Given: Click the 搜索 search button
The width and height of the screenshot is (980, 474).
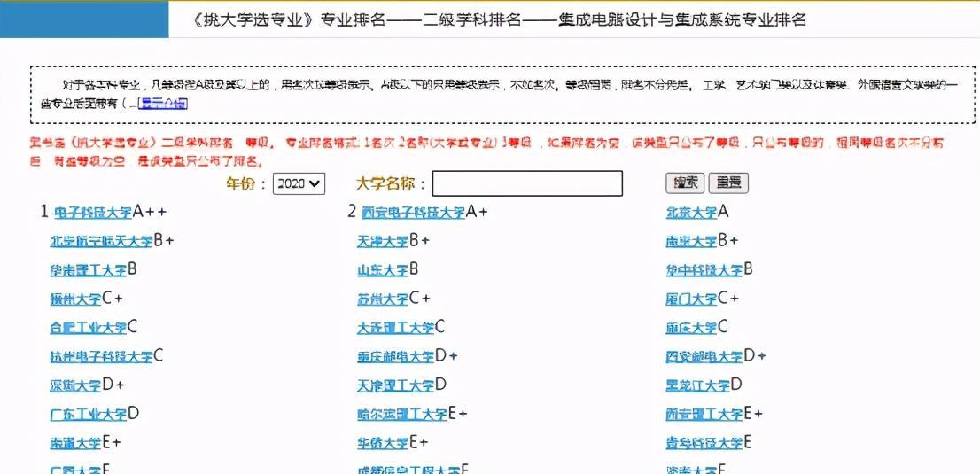Looking at the screenshot, I should pos(685,183).
